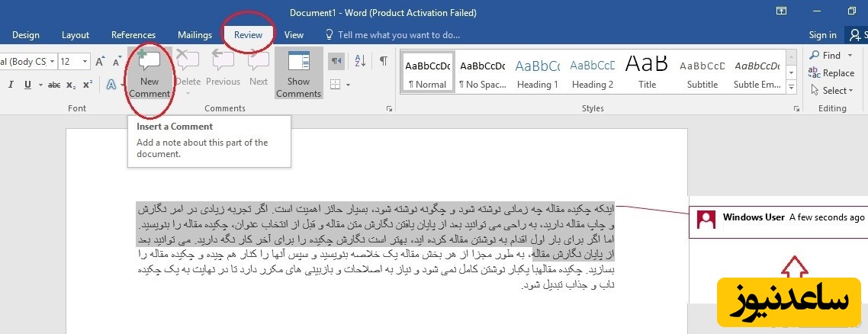Click the Share person icon
The image size is (868, 334).
point(855,35)
